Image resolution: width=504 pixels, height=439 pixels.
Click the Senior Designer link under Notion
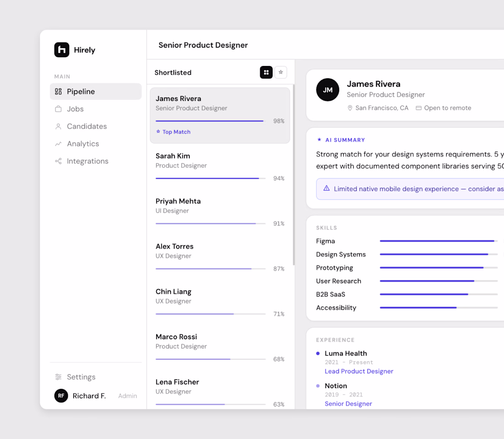[348, 404]
